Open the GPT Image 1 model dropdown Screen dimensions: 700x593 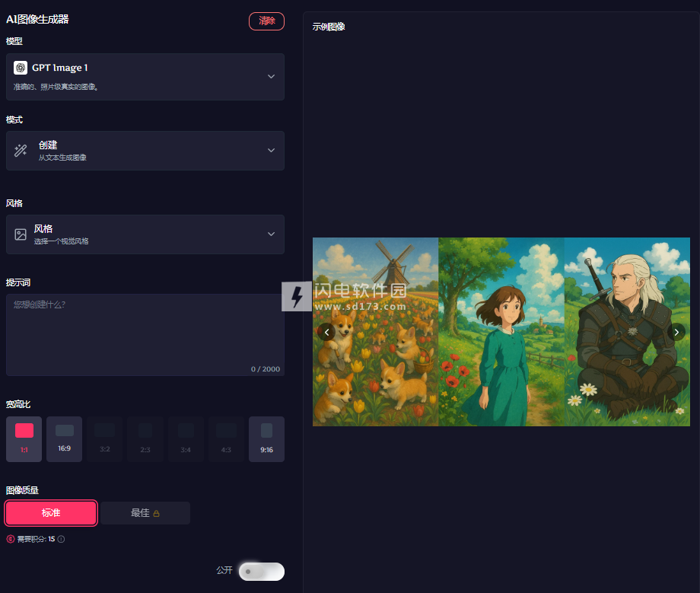(x=145, y=77)
